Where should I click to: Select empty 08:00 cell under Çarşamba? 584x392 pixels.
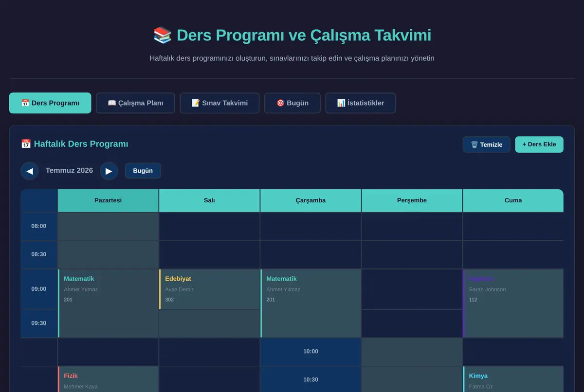tap(310, 226)
